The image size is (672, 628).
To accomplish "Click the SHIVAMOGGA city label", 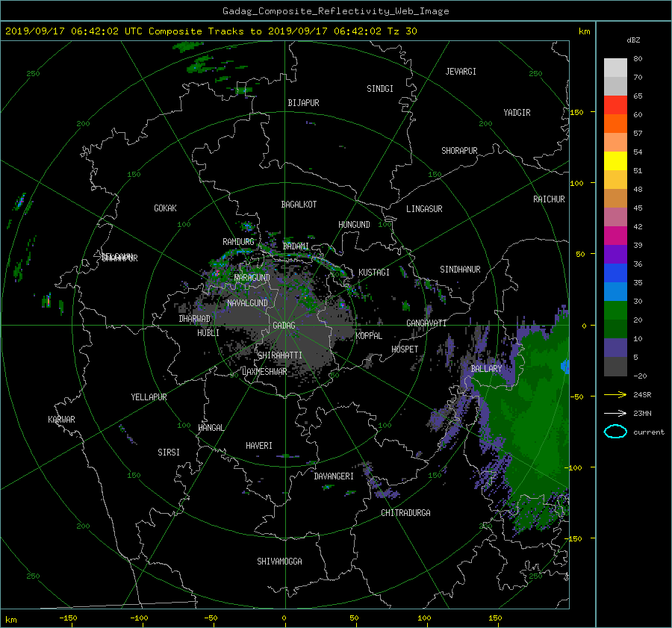I will pos(279,561).
